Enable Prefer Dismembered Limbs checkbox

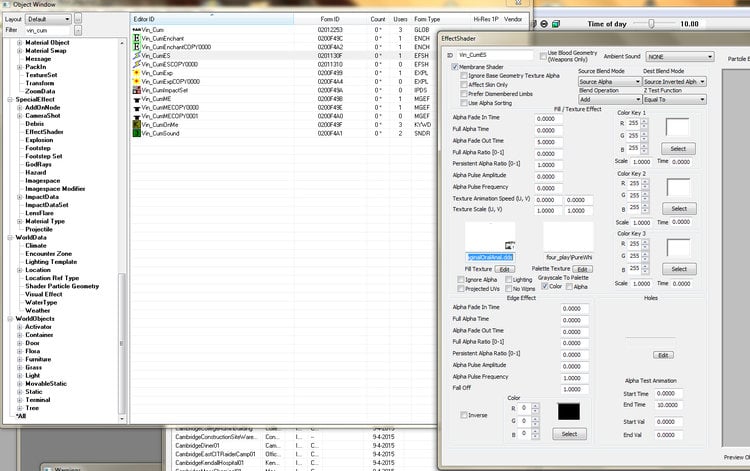[x=463, y=94]
